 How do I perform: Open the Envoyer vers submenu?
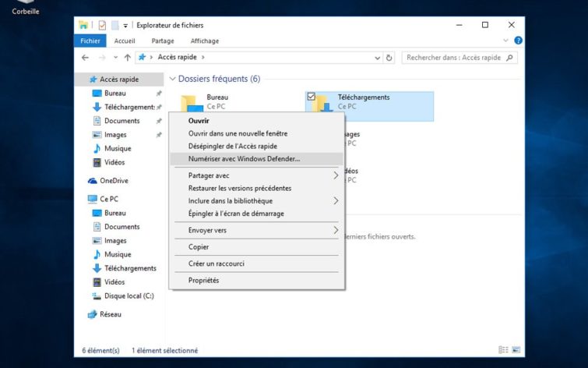pyautogui.click(x=256, y=230)
